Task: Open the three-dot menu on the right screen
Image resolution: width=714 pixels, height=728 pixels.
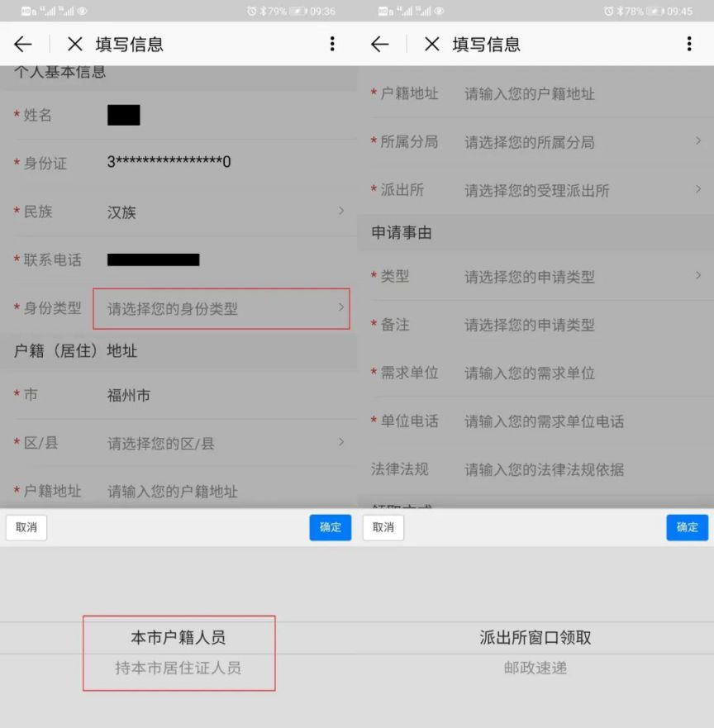Action: click(689, 45)
